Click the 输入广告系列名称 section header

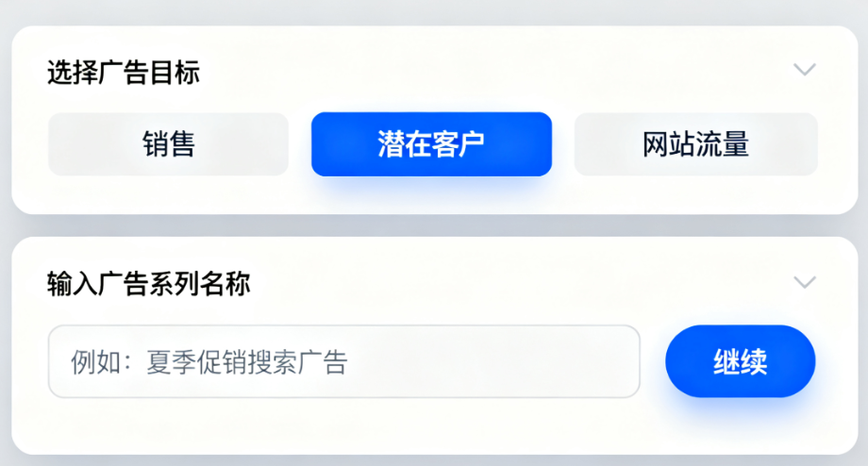[x=149, y=284]
